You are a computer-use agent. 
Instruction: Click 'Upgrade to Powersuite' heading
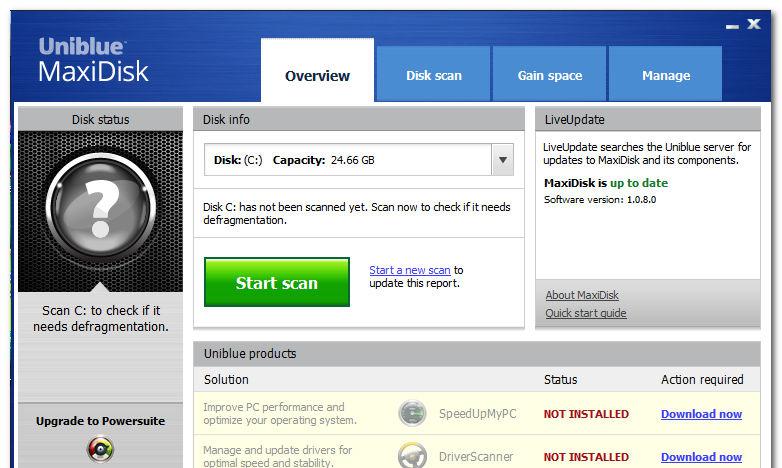100,421
